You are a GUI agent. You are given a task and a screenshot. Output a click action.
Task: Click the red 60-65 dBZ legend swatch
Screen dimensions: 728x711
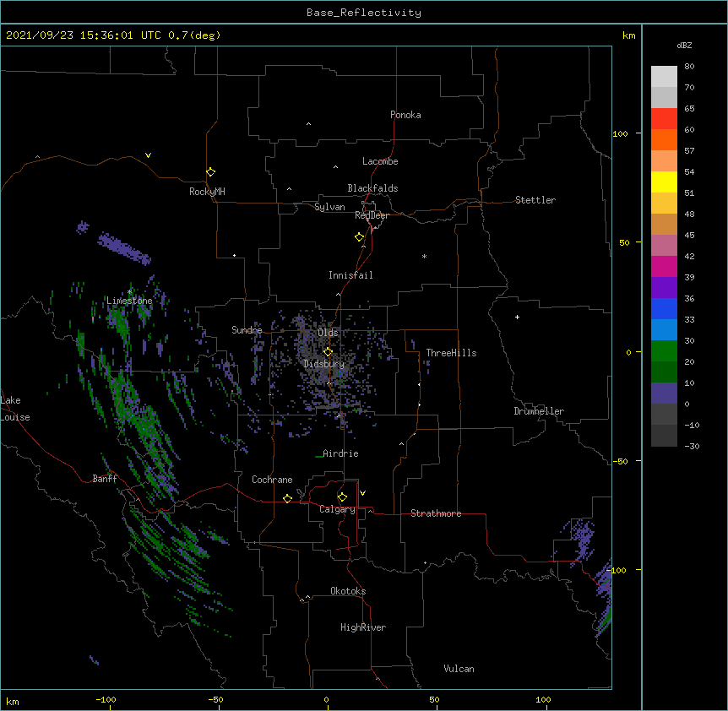(664, 119)
